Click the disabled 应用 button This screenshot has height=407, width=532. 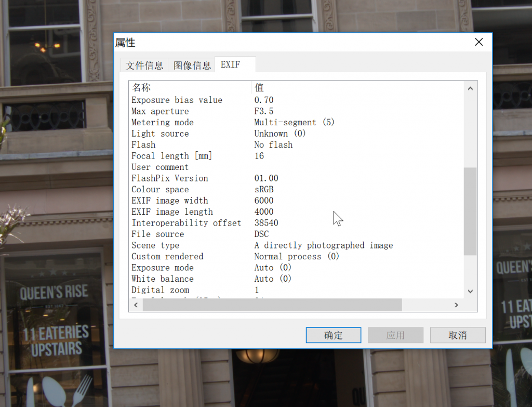tap(395, 335)
